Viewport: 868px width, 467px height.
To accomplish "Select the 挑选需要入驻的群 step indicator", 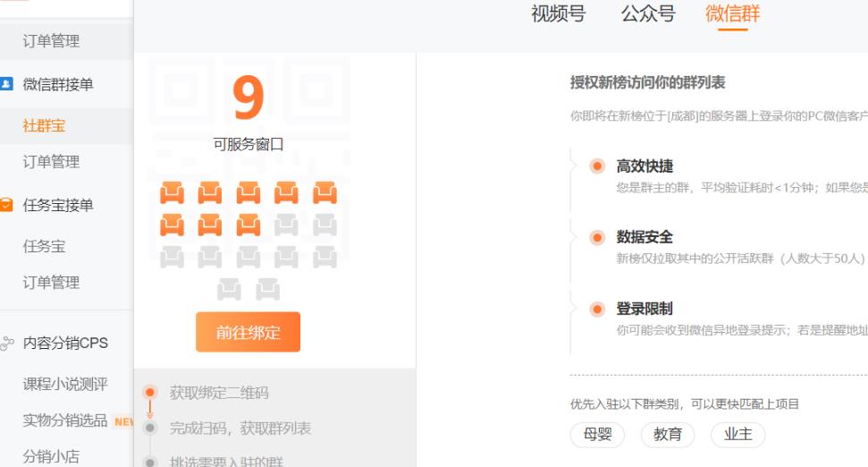I will click(x=150, y=462).
